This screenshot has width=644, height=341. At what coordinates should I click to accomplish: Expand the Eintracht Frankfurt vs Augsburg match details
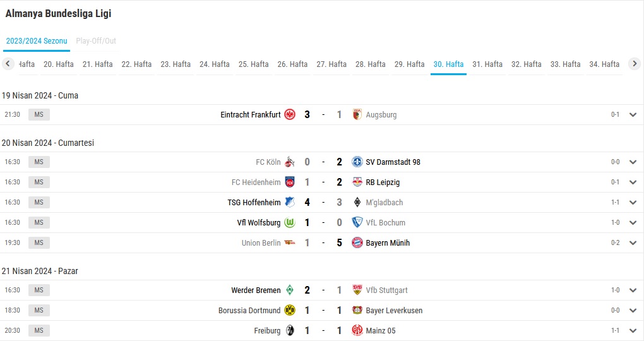click(633, 115)
